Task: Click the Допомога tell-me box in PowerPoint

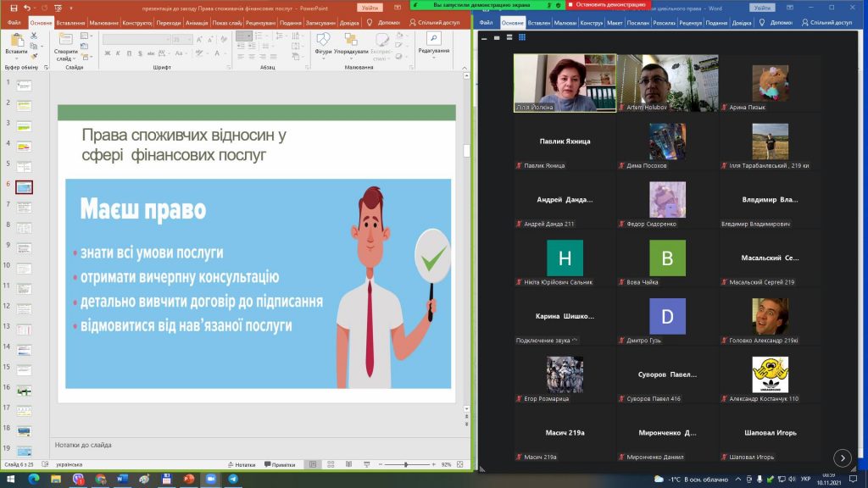Action: click(384, 23)
